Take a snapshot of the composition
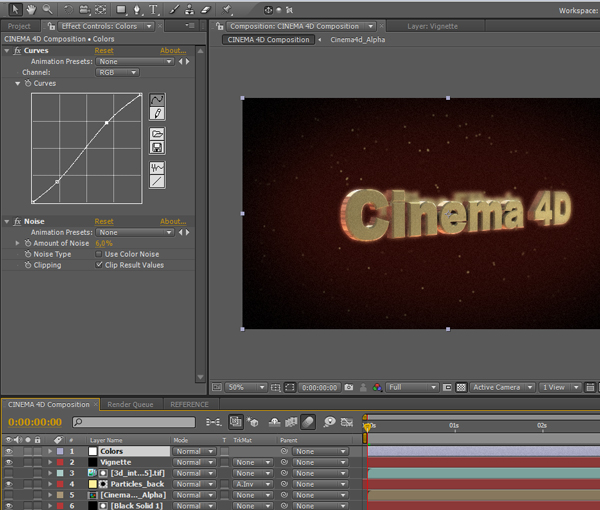Screen dimensions: 600x510 pyautogui.click(x=349, y=387)
